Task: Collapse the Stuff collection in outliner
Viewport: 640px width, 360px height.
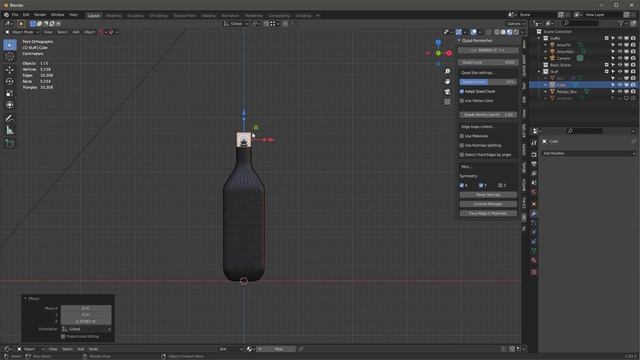Action: (540, 71)
